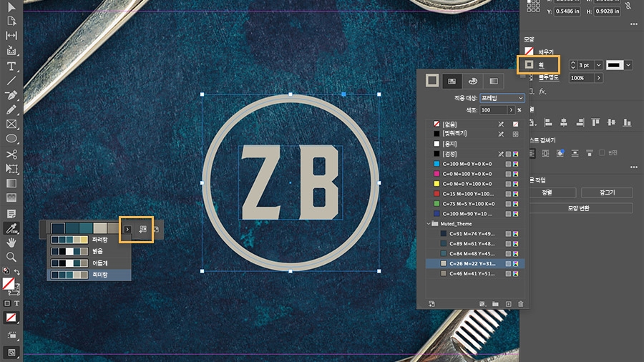This screenshot has height=362, width=644.
Task: Open swatch views icon at panel bottom
Action: 482,304
